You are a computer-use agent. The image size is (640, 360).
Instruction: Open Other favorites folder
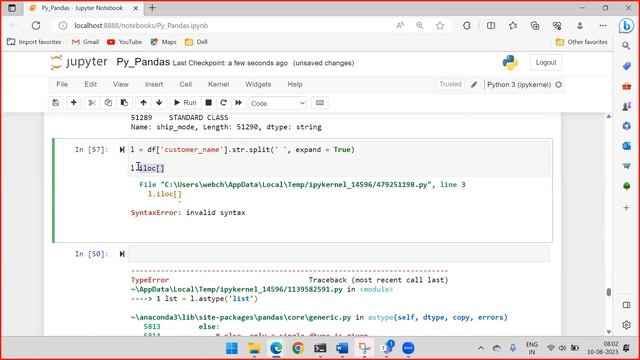582,42
